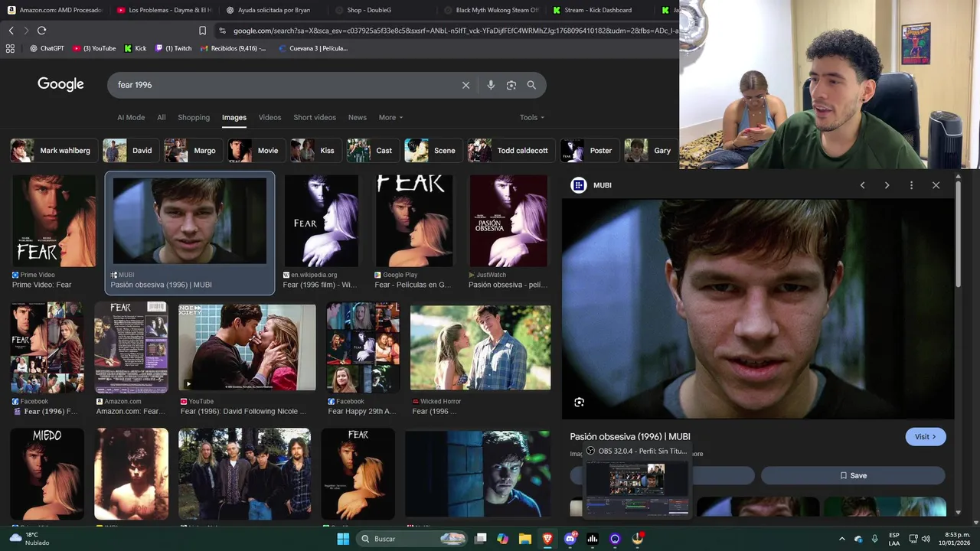Screen dimensions: 980x551
Task: Click the Visit button in preview panel
Action: (926, 437)
